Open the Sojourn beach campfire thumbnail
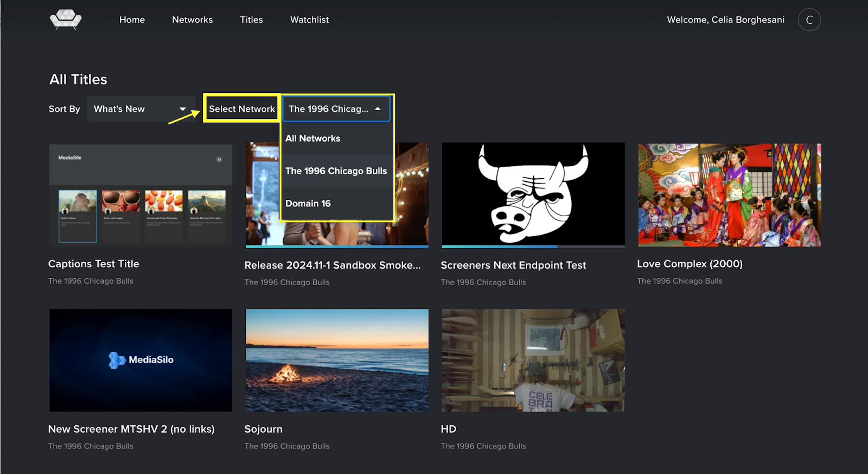 point(337,360)
